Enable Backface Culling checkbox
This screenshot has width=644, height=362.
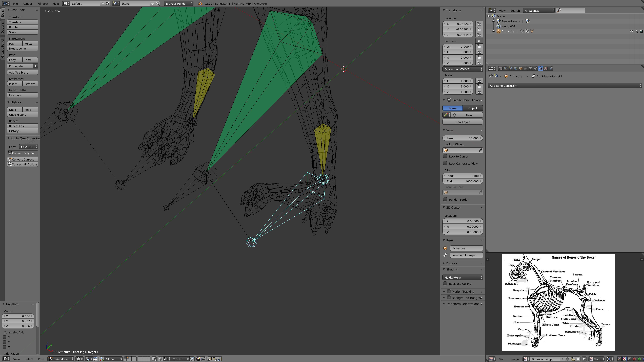click(445, 284)
